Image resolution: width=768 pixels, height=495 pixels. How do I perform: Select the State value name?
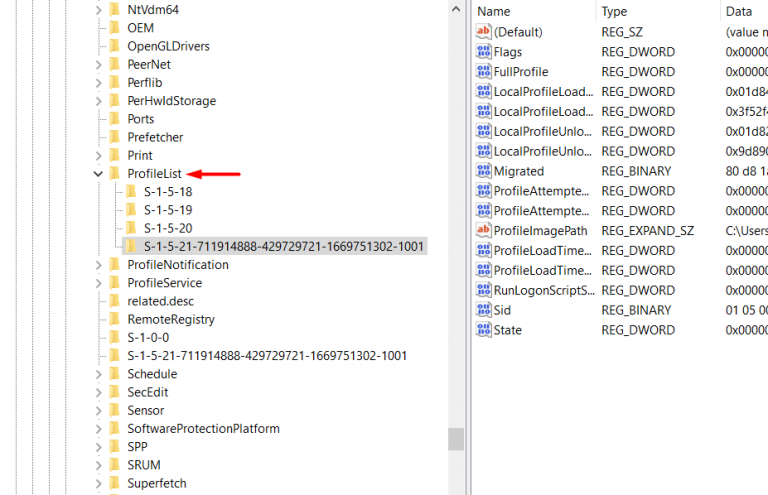tap(507, 330)
